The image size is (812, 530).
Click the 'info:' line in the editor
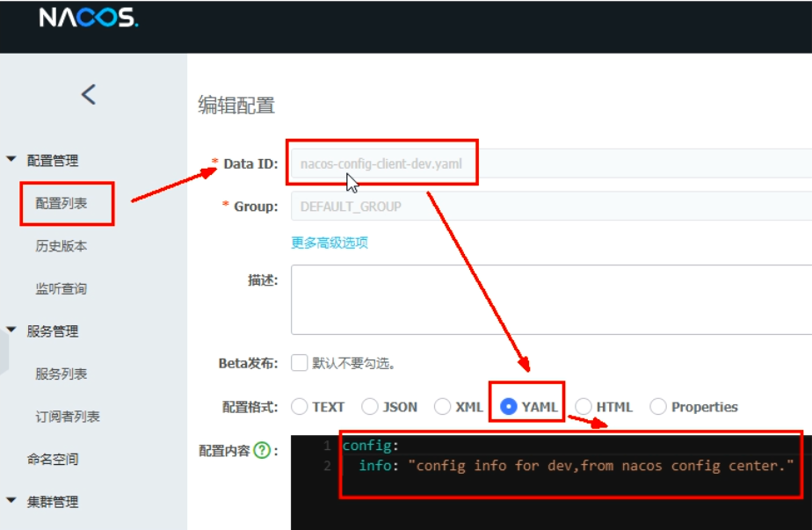(x=576, y=465)
